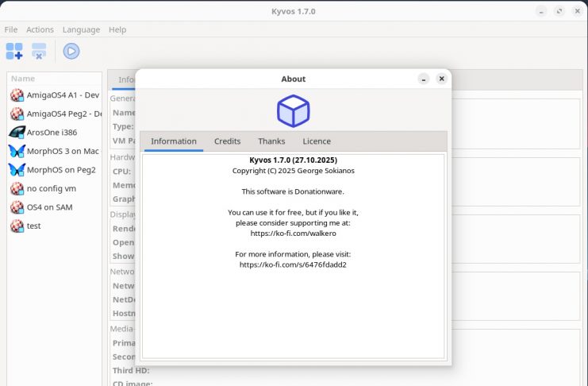Click the no config vm boing ball icon
This screenshot has height=386, width=588.
pyautogui.click(x=17, y=188)
